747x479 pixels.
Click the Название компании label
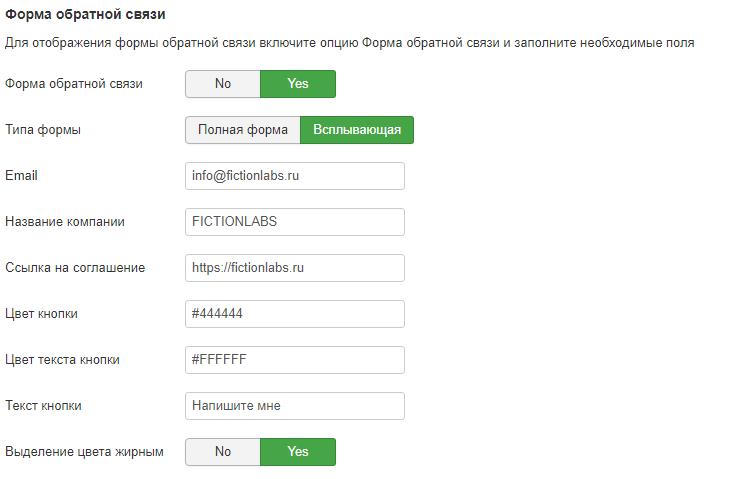click(65, 222)
